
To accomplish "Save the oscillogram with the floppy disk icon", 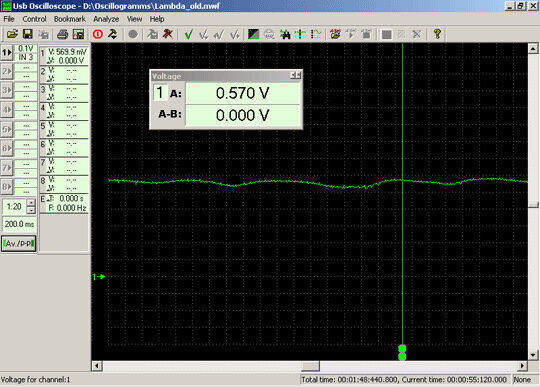I will click(28, 34).
